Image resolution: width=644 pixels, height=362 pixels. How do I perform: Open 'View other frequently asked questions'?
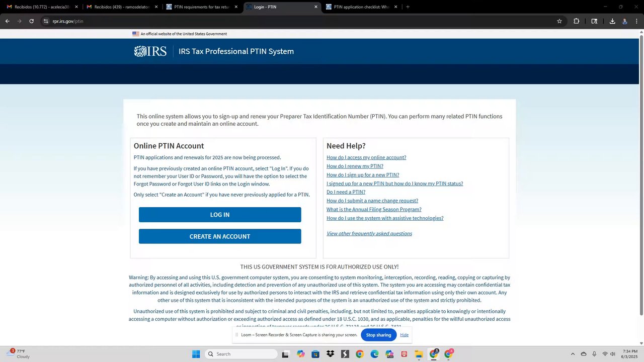(369, 233)
